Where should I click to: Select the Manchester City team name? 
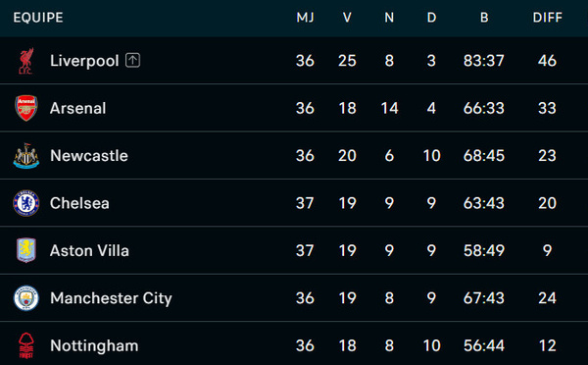point(111,298)
